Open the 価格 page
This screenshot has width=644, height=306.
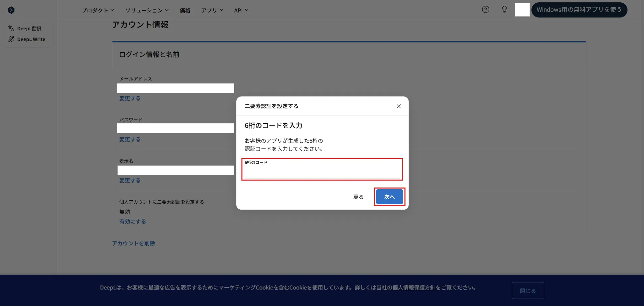185,10
